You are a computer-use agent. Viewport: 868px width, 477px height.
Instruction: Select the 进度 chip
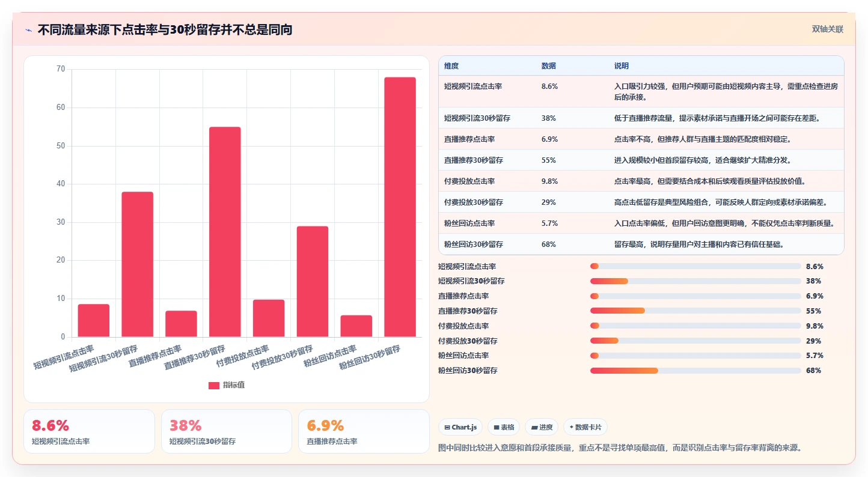pos(542,427)
